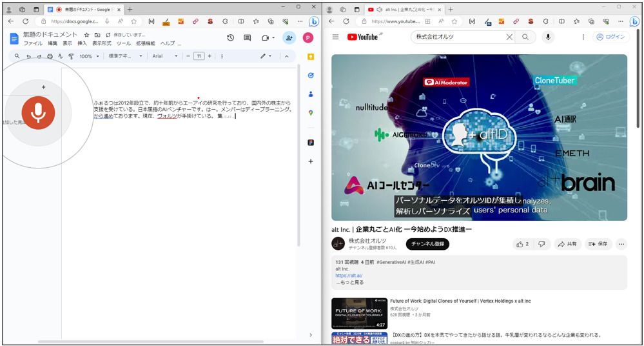Expand the 100% zoom dropdown
The width and height of the screenshot is (644, 346).
[89, 57]
